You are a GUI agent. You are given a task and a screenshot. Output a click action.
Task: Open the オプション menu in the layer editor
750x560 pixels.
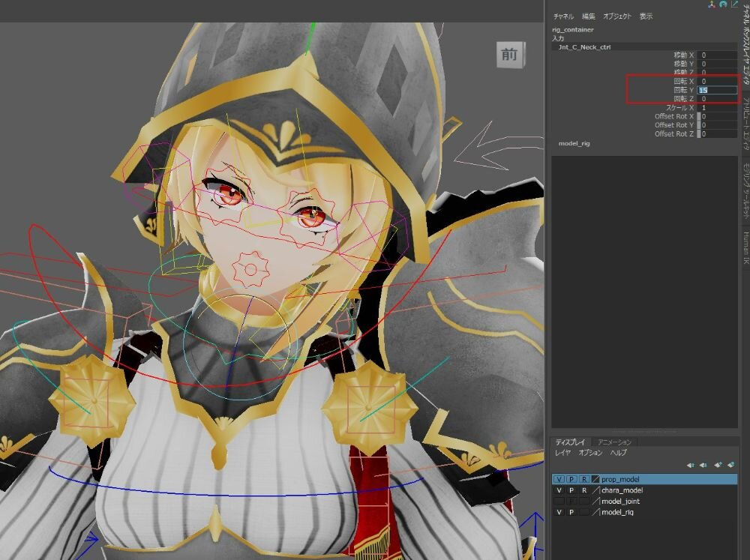(x=590, y=453)
